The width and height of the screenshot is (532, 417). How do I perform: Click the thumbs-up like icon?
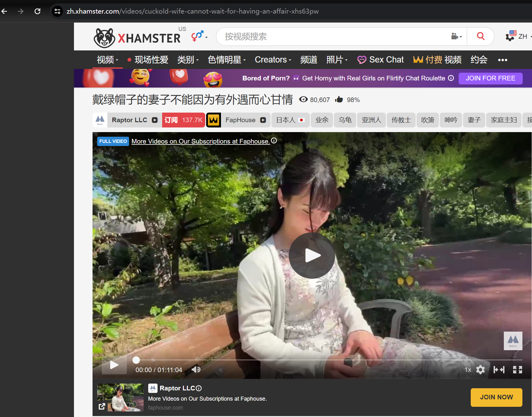tap(339, 99)
